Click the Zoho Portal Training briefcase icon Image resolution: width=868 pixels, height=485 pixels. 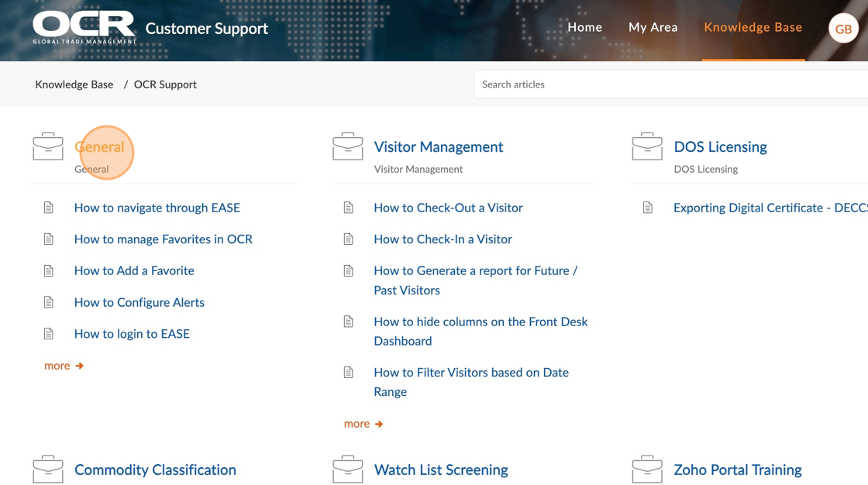[647, 469]
